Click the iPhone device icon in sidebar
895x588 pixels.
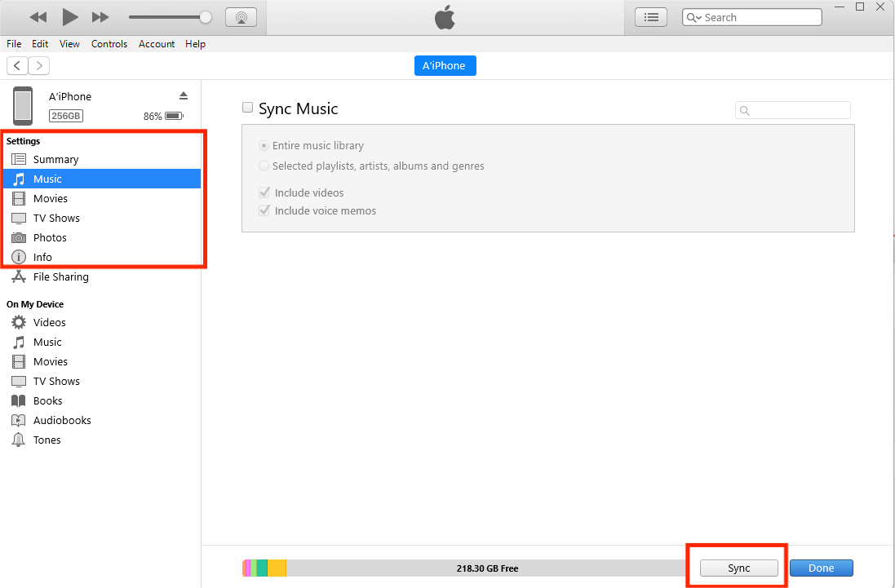[x=23, y=106]
